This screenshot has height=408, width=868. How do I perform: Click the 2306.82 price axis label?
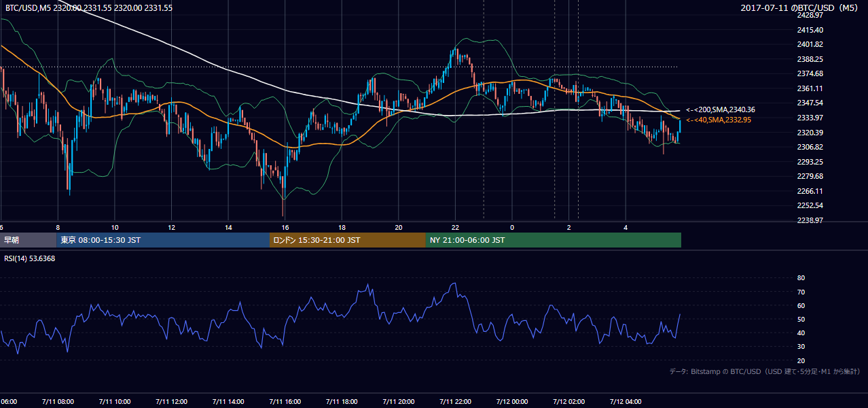click(810, 147)
